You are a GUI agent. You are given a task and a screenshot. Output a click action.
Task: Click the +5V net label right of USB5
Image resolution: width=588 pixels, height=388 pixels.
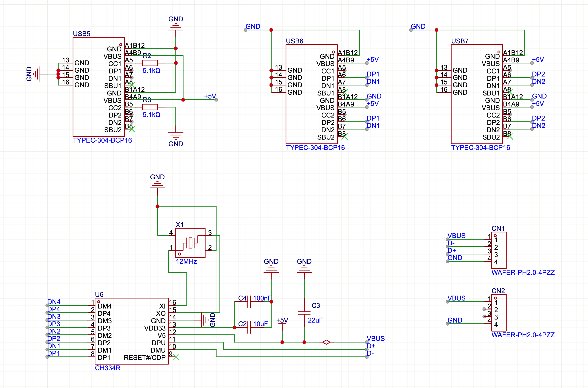210,96
